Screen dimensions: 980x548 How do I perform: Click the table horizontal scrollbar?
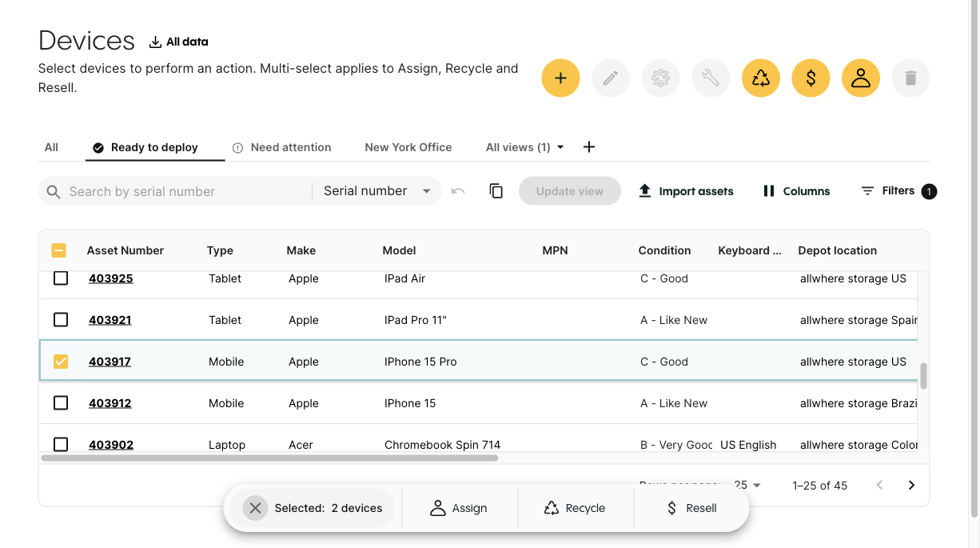point(269,458)
